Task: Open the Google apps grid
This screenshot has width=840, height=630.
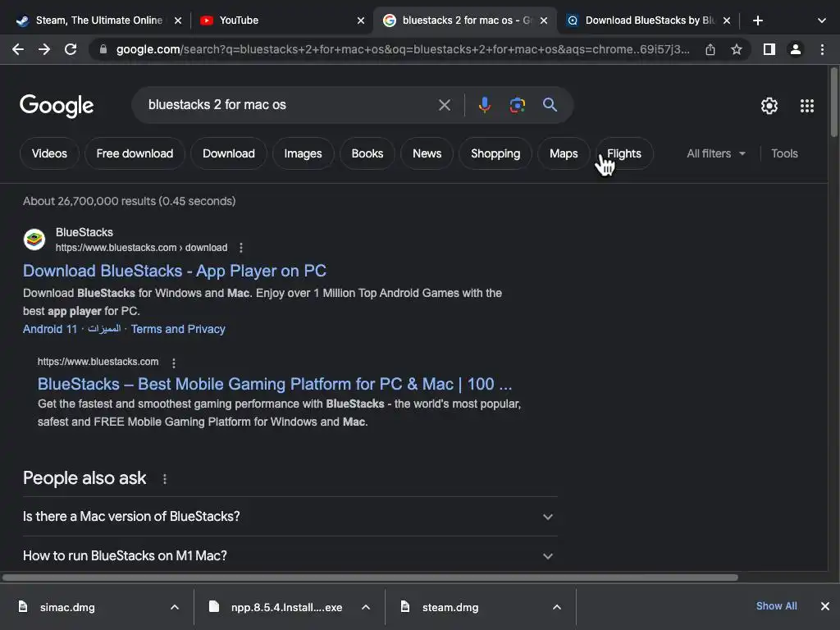Action: [x=807, y=106]
